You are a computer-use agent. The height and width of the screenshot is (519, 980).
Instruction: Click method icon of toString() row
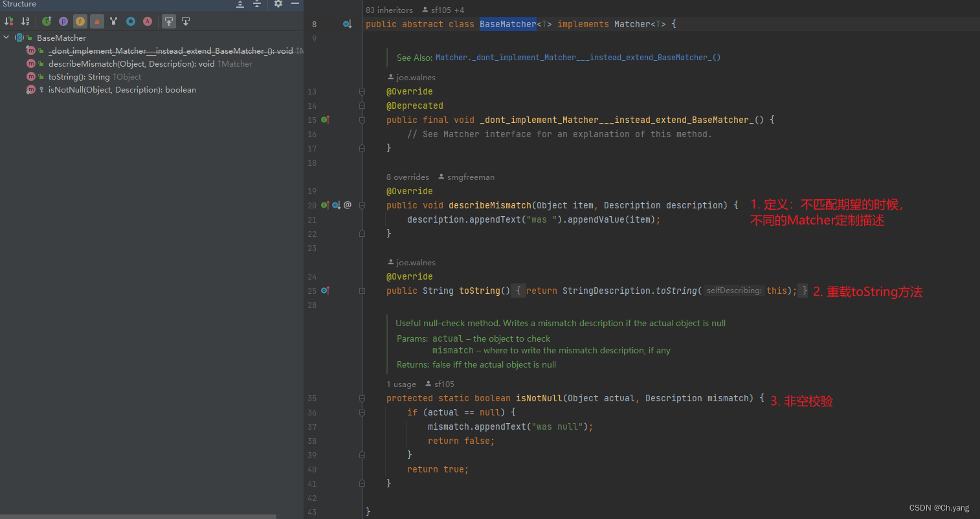pos(30,76)
